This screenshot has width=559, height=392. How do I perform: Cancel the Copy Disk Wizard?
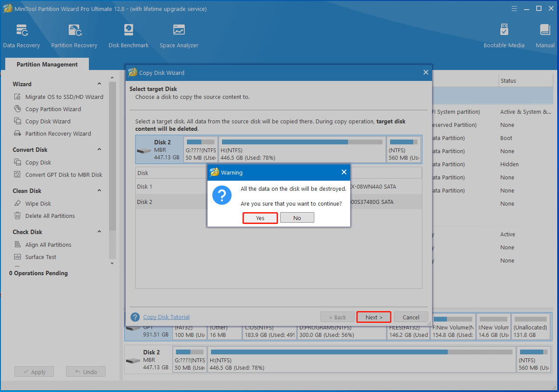pos(411,317)
